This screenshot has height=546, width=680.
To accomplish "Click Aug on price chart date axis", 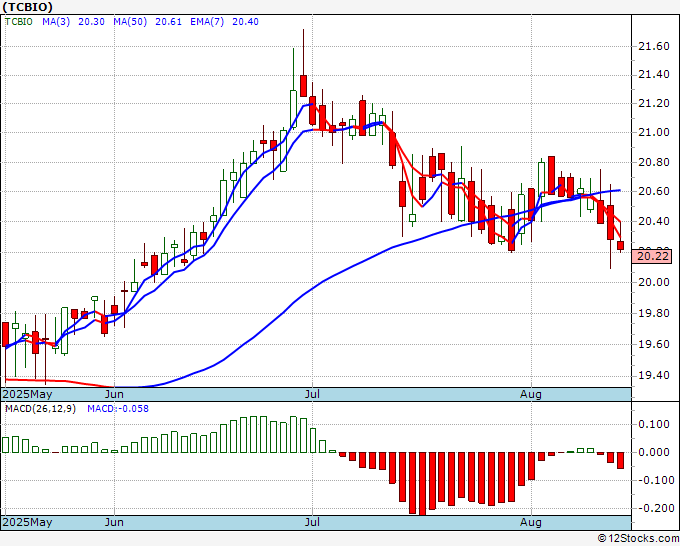I will pos(531,394).
